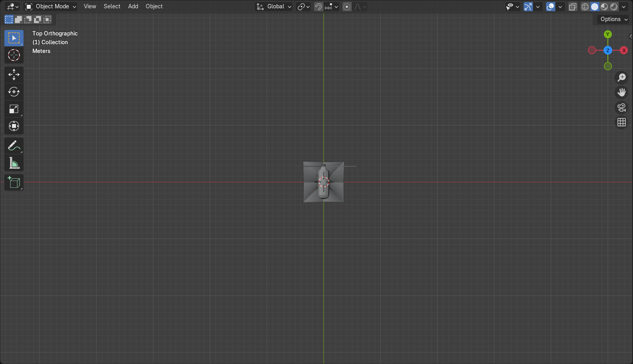Expand the sidebar arrow at right edge

[x=631, y=36]
